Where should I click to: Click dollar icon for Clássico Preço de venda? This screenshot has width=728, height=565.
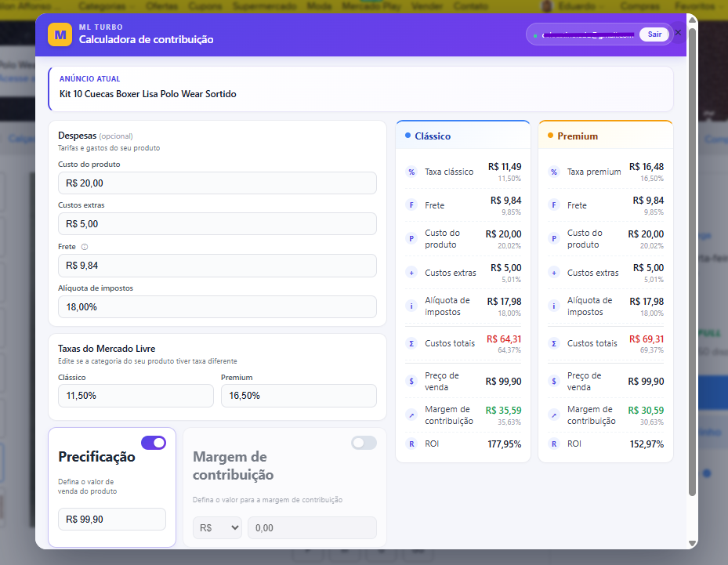(411, 381)
